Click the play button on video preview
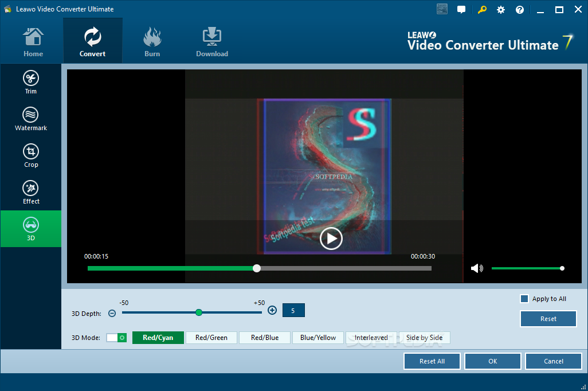The image size is (588, 391). coord(331,238)
